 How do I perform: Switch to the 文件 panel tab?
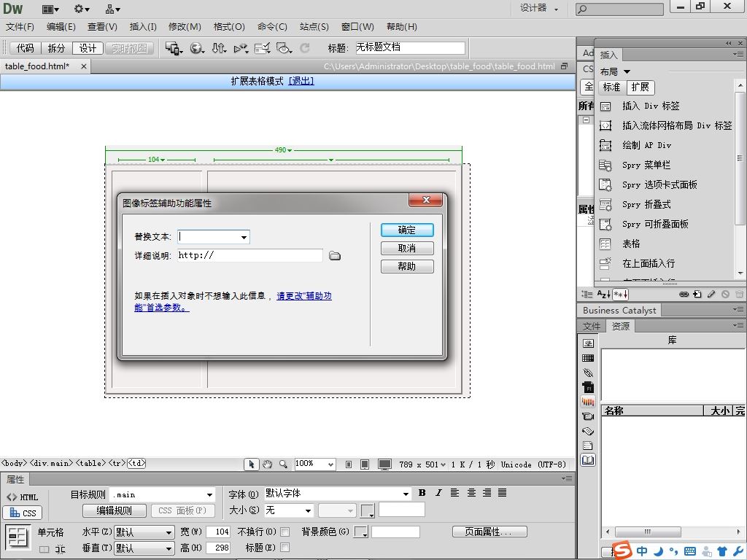tap(591, 326)
